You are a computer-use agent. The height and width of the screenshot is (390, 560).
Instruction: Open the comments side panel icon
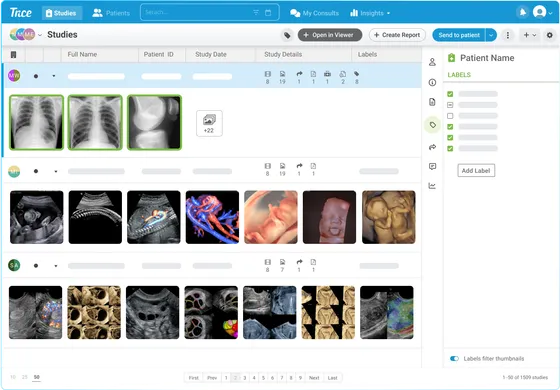coord(432,166)
